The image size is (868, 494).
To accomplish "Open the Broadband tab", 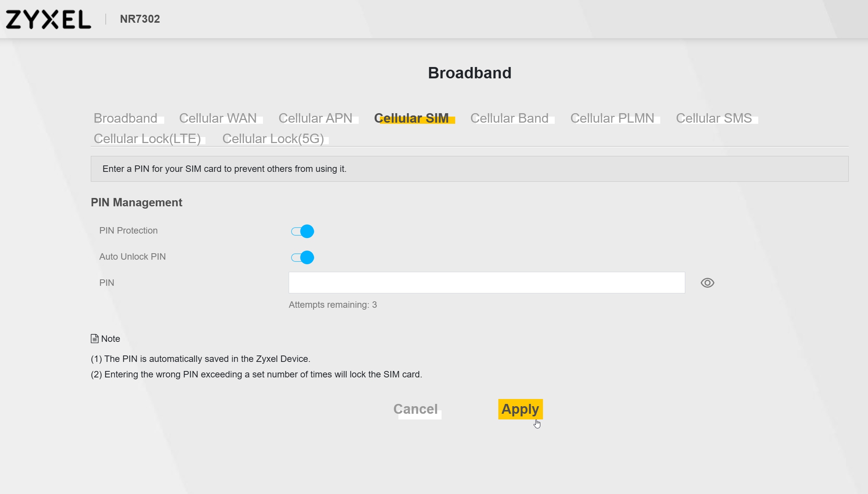I will [x=125, y=118].
